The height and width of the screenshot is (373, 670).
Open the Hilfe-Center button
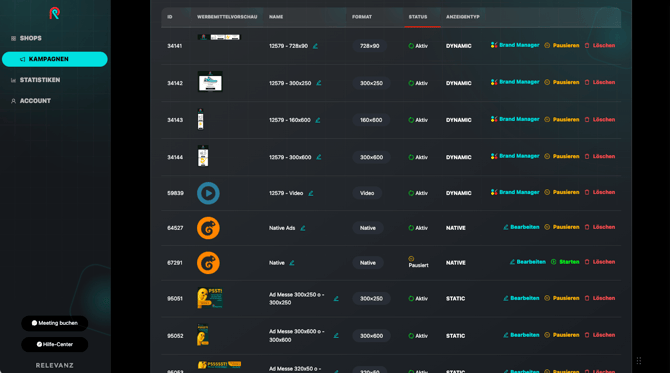(x=55, y=344)
